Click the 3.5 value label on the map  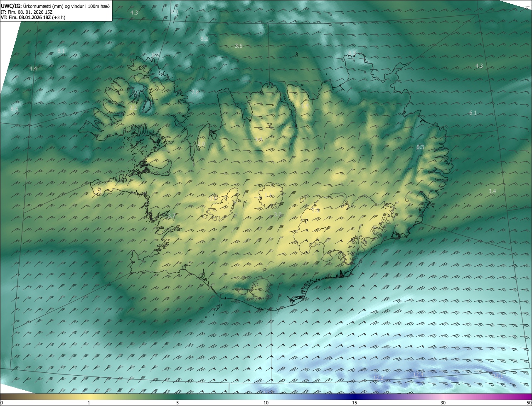pyautogui.click(x=239, y=46)
